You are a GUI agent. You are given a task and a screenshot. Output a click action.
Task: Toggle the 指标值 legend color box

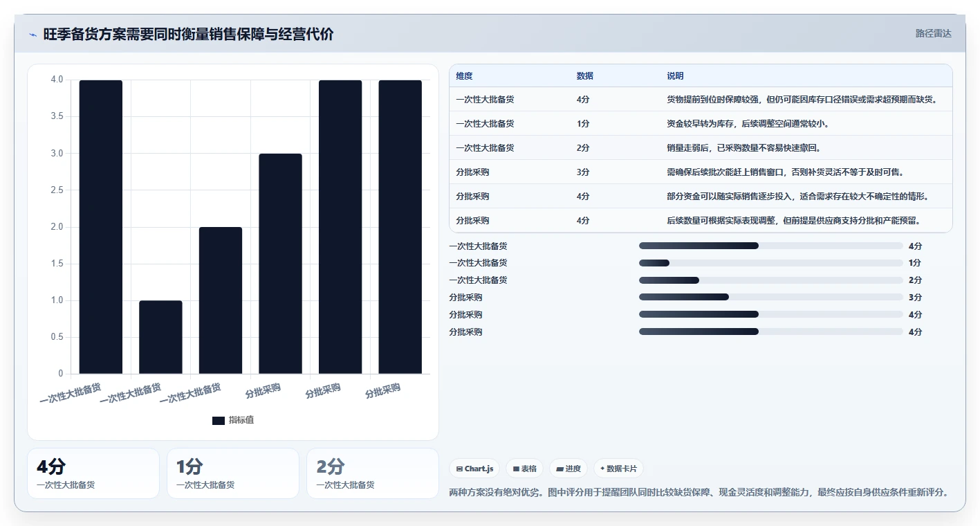tap(219, 421)
